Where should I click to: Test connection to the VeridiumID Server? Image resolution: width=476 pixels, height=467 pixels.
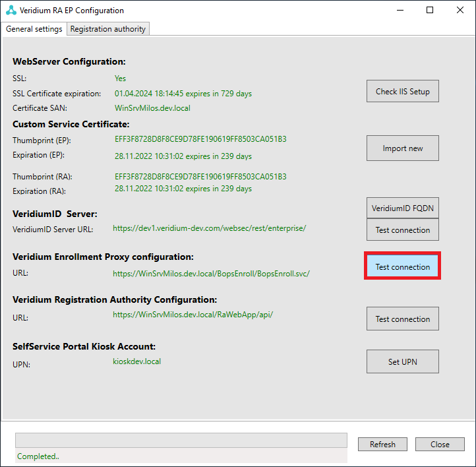[x=402, y=230]
